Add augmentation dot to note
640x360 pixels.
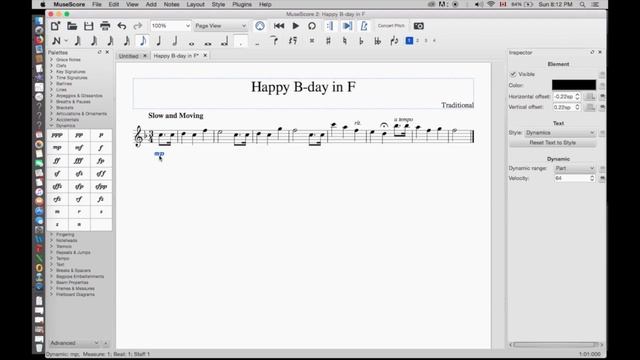tap(241, 41)
